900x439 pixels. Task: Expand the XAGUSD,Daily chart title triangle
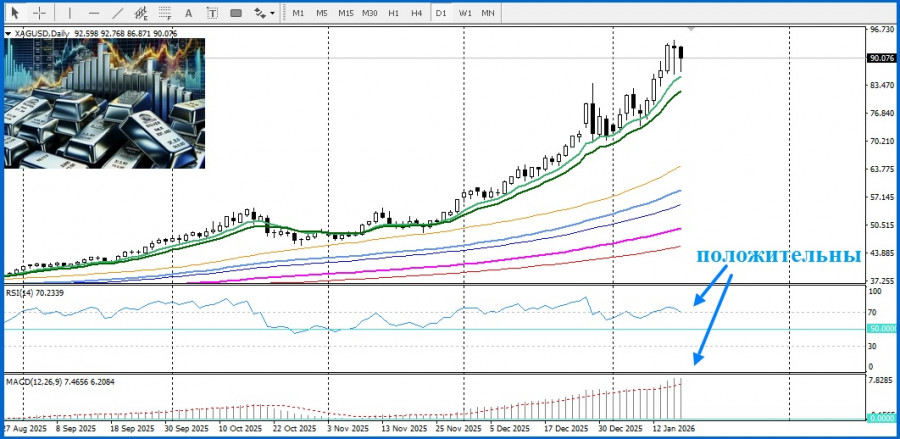coord(9,33)
